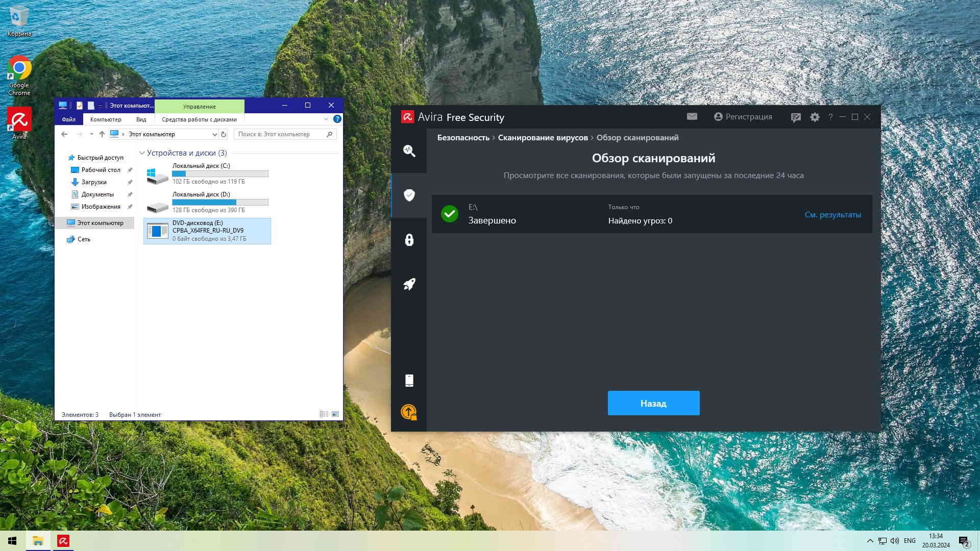Screen dimensions: 980x551
Task: Click the 'Назад' button
Action: [x=653, y=403]
